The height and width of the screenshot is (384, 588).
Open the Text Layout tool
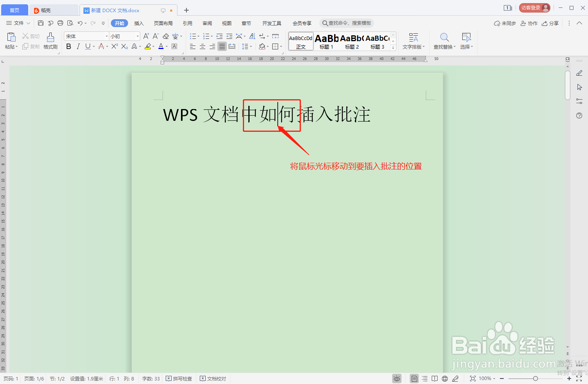click(414, 41)
